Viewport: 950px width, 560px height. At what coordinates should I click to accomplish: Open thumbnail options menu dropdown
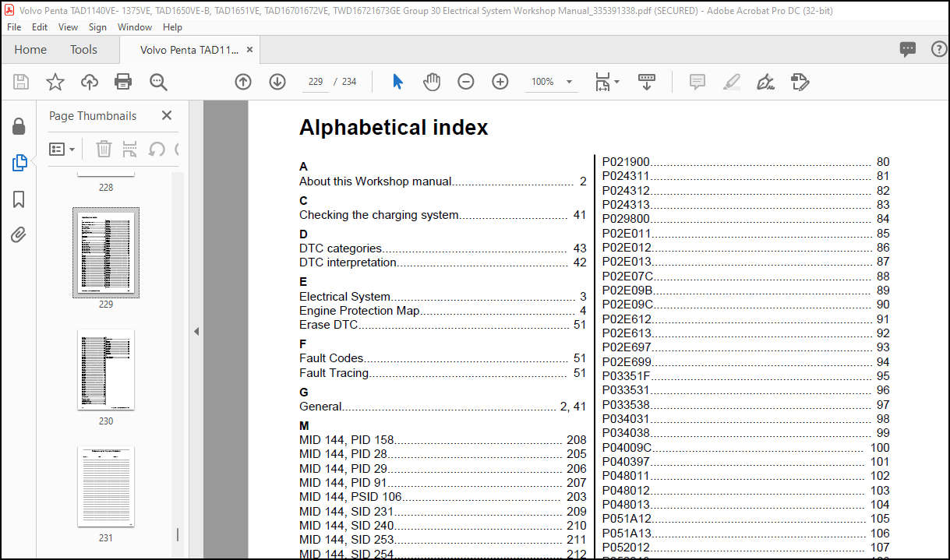pyautogui.click(x=62, y=149)
